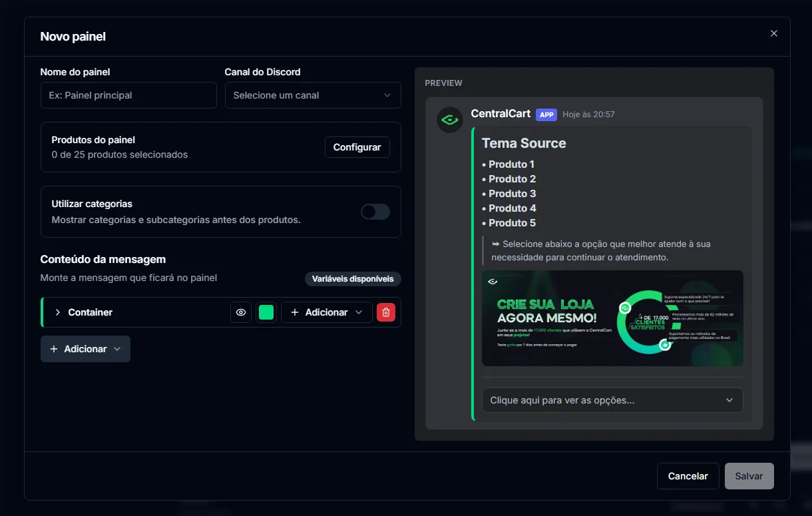Click the 'Crie sua loja' banner image
Image resolution: width=812 pixels, height=516 pixels.
tap(612, 318)
